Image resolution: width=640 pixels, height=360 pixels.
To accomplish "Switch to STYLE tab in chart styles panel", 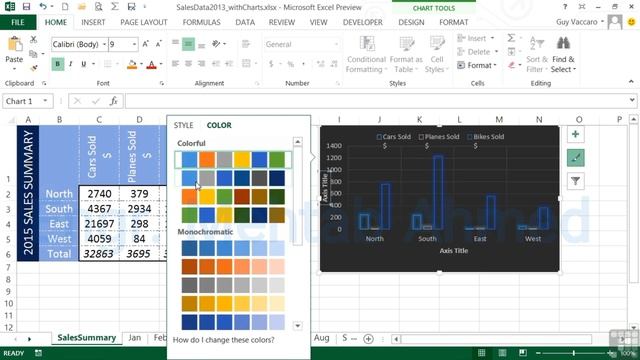I will pyautogui.click(x=183, y=125).
